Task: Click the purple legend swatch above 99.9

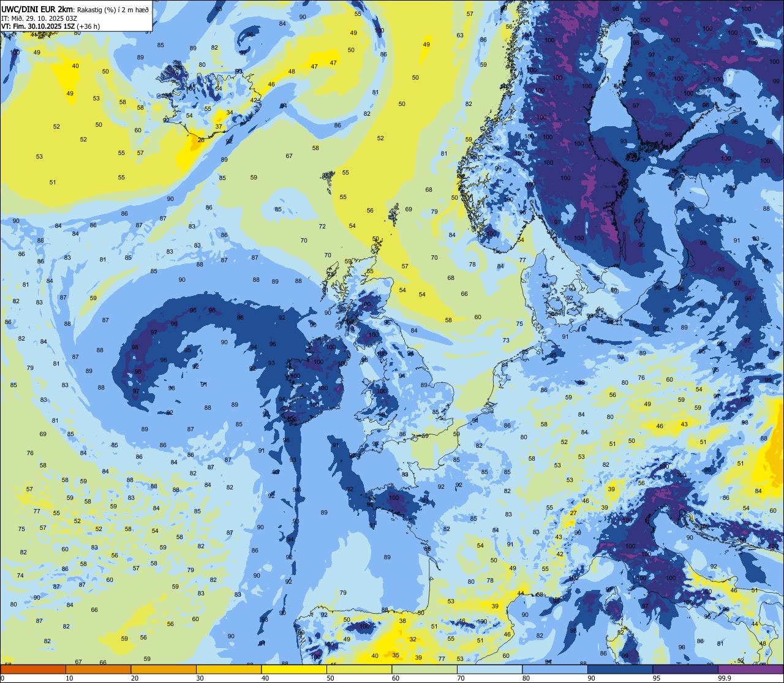Action: click(750, 670)
